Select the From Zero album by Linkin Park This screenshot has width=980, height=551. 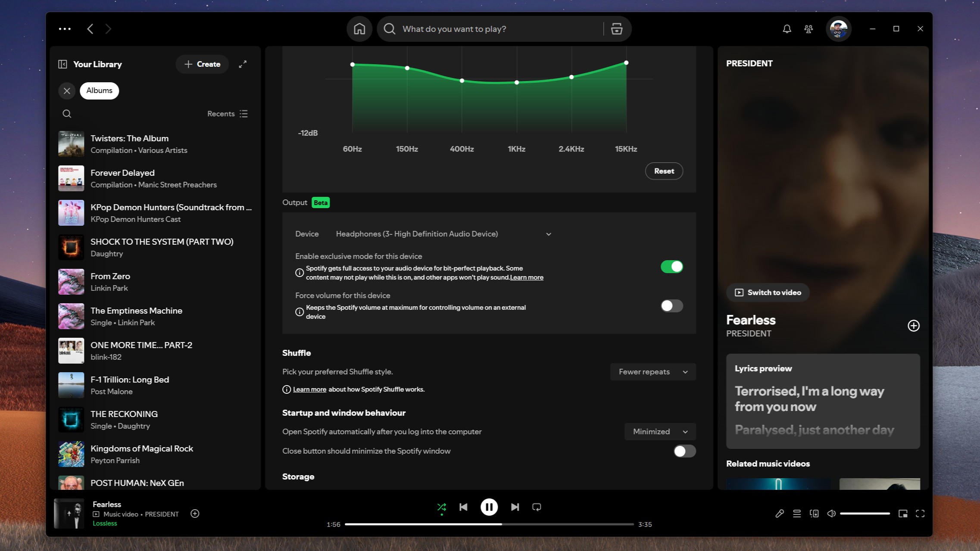(110, 282)
